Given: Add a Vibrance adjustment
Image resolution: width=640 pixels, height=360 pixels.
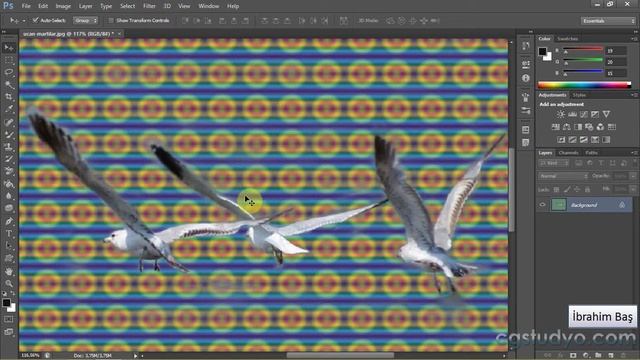Looking at the screenshot, I should pyautogui.click(x=607, y=114).
